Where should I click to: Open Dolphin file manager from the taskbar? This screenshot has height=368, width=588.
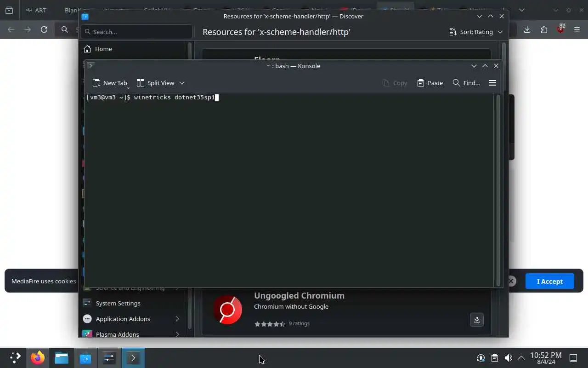click(x=62, y=358)
